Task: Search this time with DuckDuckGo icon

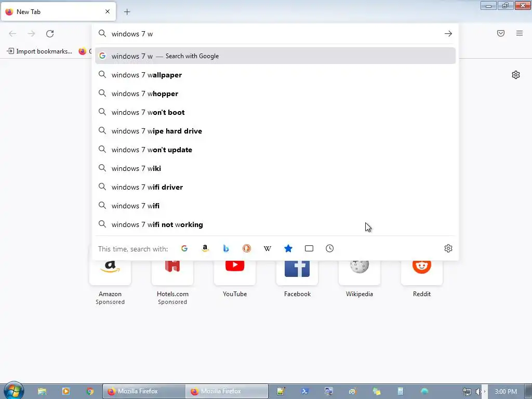Action: (x=247, y=248)
